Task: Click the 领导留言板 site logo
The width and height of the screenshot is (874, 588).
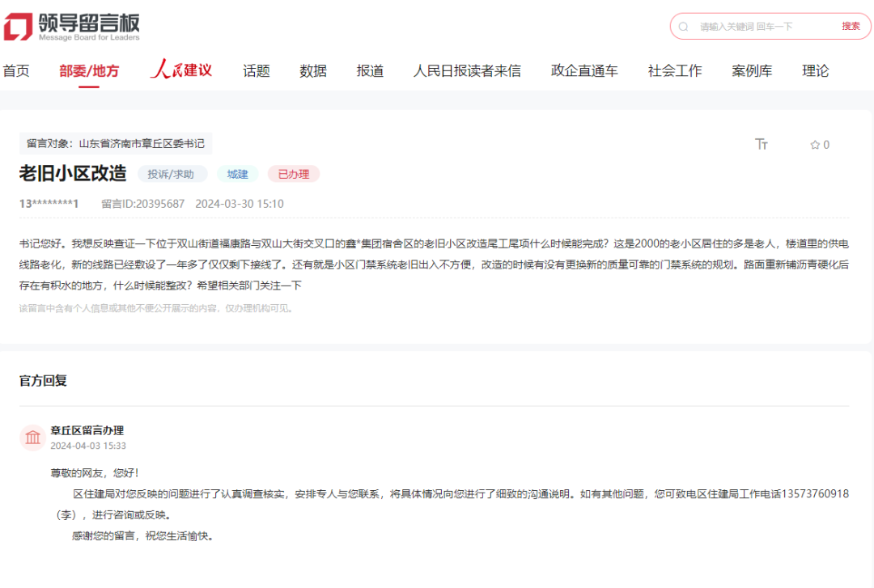Action: (71, 27)
